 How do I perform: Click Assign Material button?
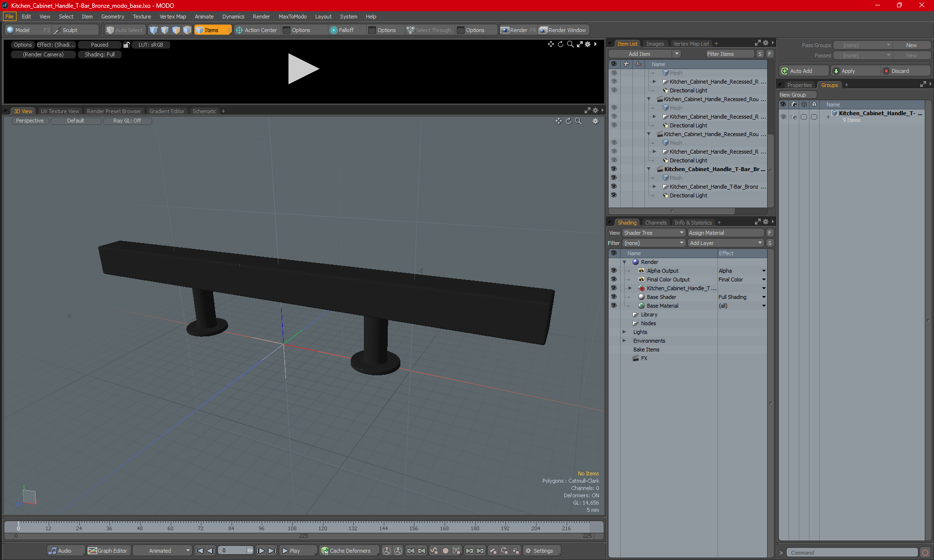[726, 233]
